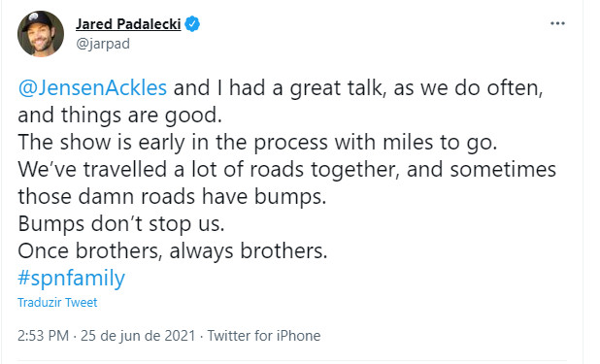Click the Jared Padalecki display name
This screenshot has width=600, height=364.
click(128, 24)
